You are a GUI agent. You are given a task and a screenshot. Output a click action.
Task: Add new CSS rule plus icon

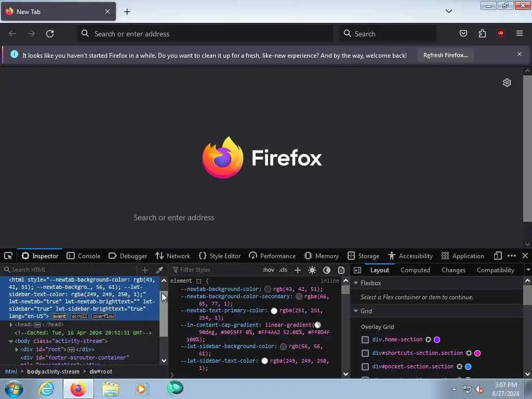[298, 270]
